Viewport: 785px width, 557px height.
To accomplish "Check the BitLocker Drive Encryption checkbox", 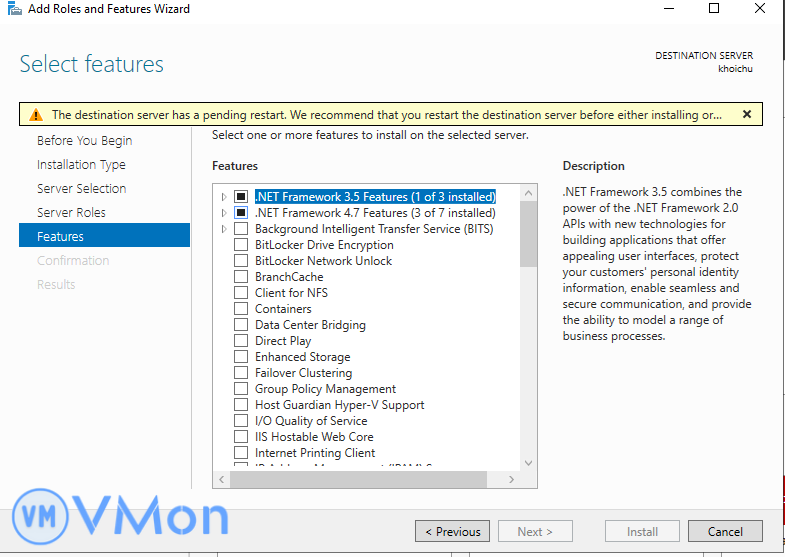I will [x=241, y=245].
